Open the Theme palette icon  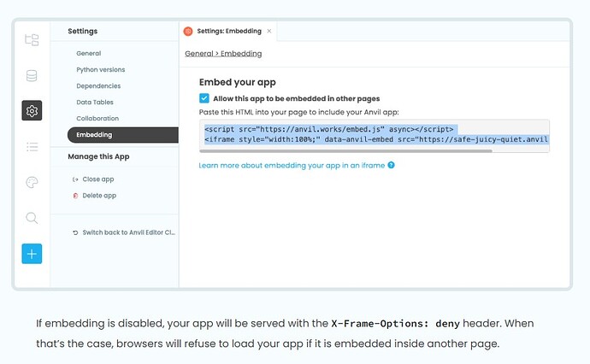[32, 182]
